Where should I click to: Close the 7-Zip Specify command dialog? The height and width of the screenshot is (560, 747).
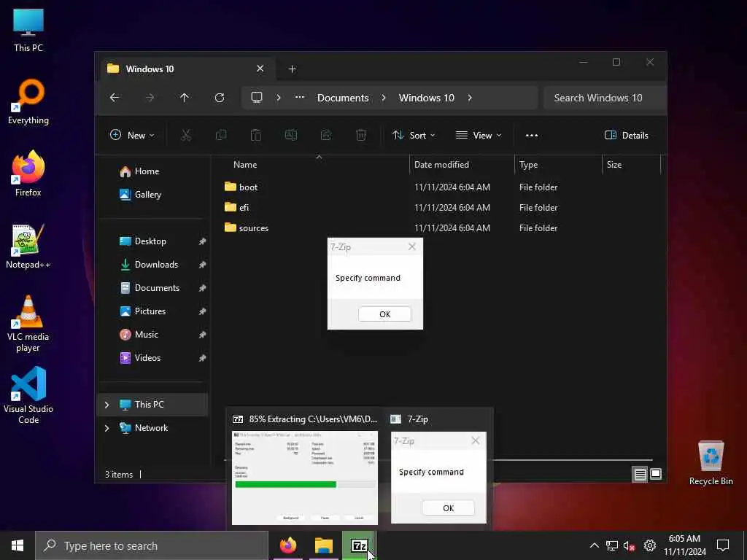pos(412,246)
